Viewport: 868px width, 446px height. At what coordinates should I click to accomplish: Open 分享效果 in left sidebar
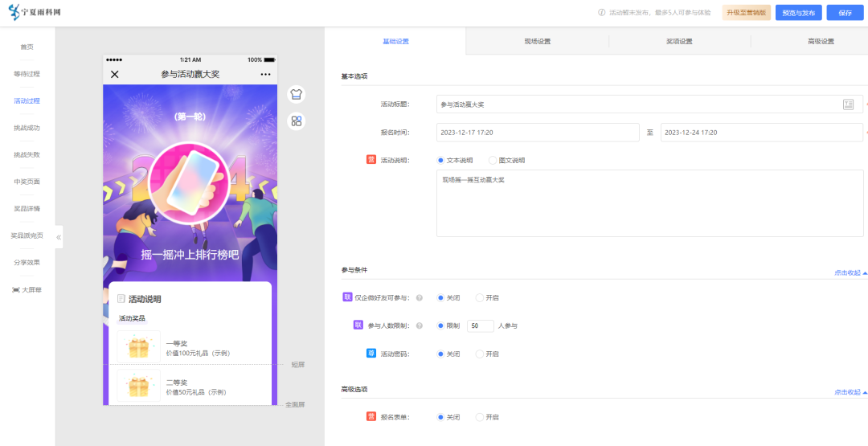click(27, 262)
